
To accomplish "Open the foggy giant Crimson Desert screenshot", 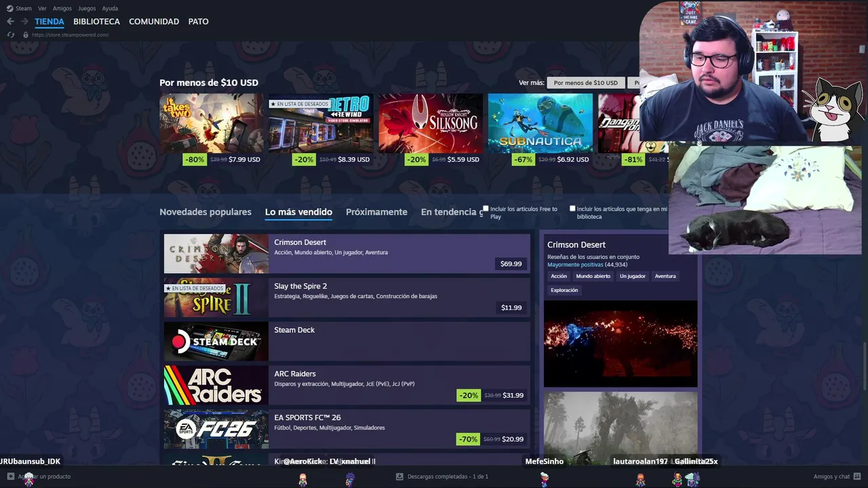I will click(x=620, y=428).
